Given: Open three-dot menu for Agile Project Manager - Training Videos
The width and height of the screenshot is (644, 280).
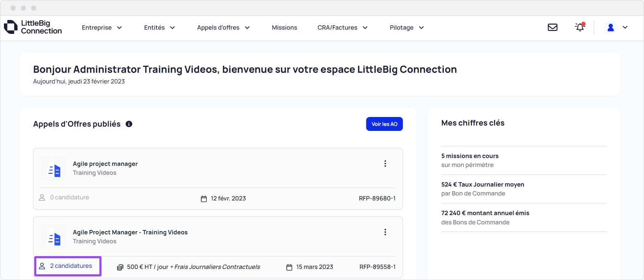Looking at the screenshot, I should (385, 232).
